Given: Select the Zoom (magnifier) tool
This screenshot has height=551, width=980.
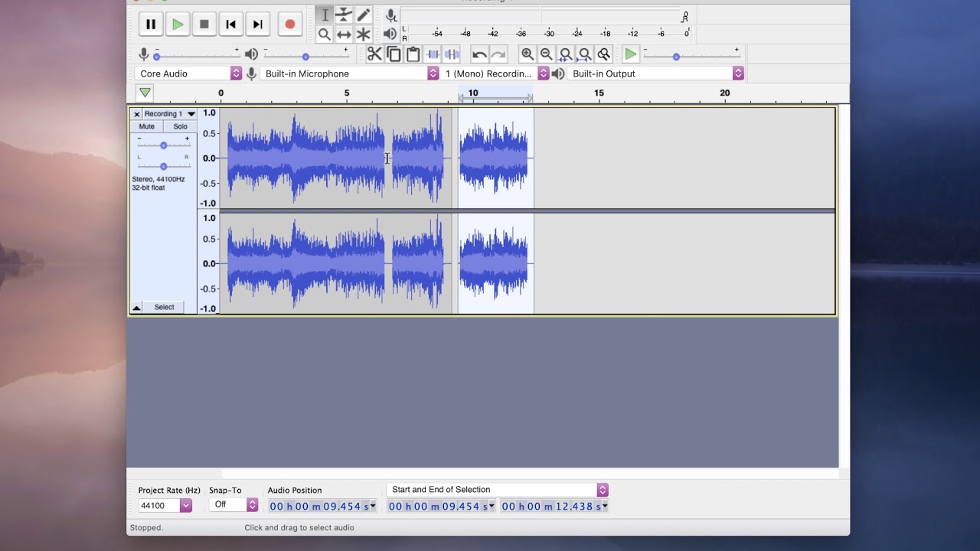Looking at the screenshot, I should pyautogui.click(x=325, y=34).
